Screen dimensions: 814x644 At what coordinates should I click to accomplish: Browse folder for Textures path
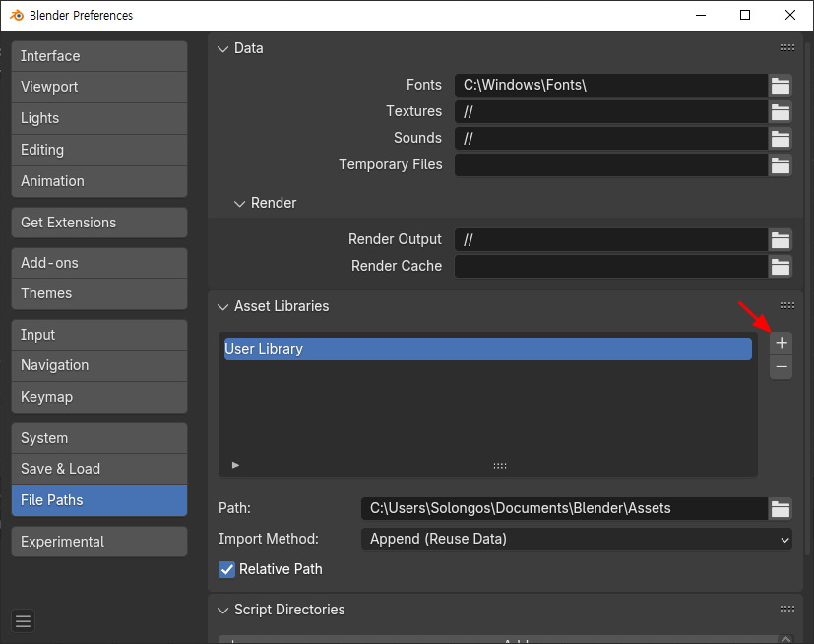[781, 111]
